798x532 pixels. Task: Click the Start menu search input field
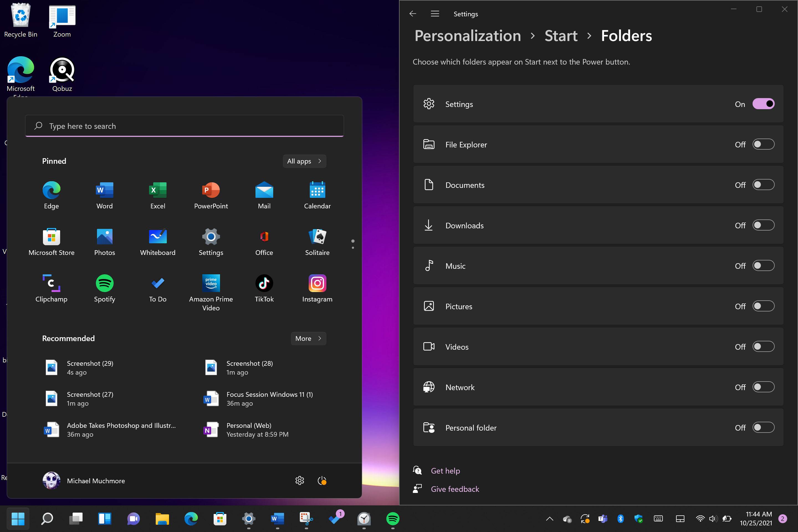(x=185, y=125)
